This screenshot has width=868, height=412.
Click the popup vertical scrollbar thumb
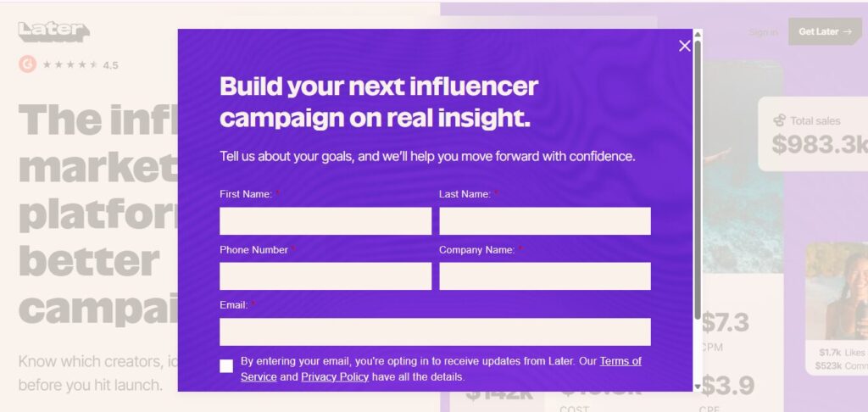point(698,170)
